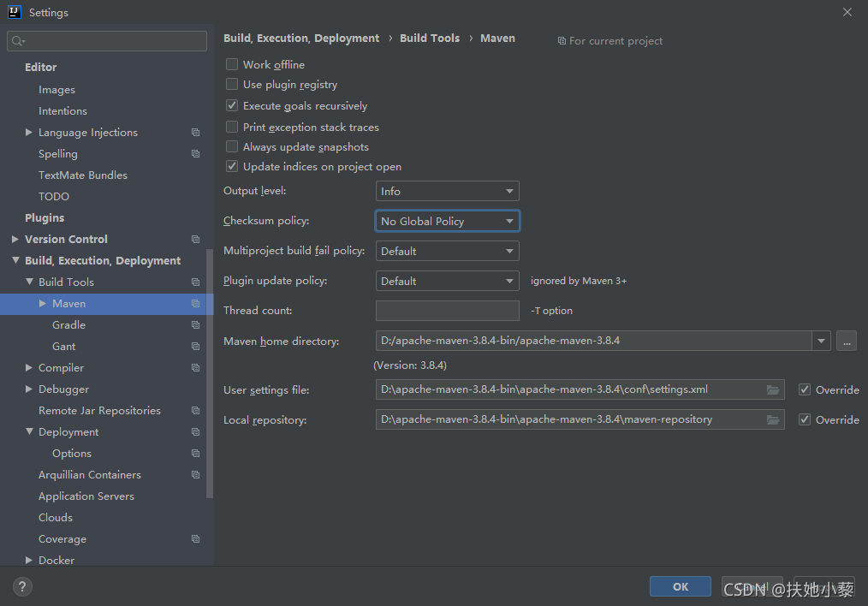The image size is (868, 606).
Task: Select Editor category heading
Action: pos(40,67)
